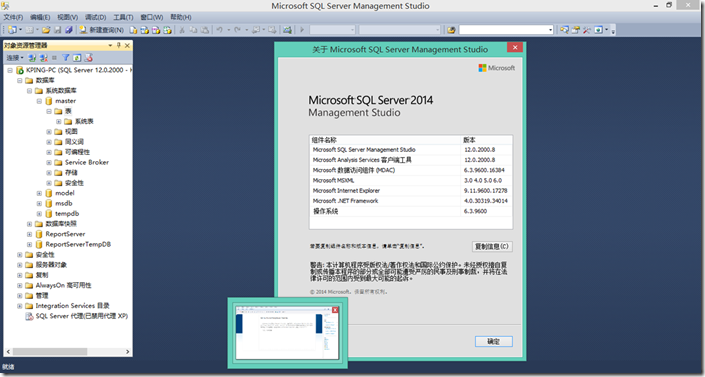Open the 调试(D) menu
The image size is (705, 377).
coord(95,17)
